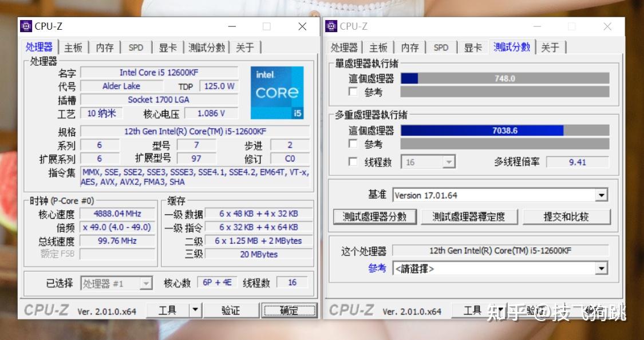Click the 修订 value C0
Screen dimensions: 644x340
click(290, 159)
